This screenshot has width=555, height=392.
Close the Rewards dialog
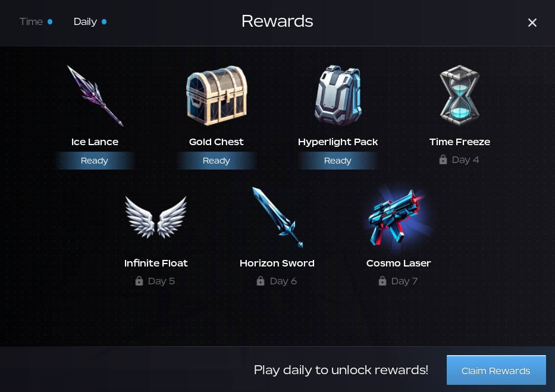[x=532, y=23]
